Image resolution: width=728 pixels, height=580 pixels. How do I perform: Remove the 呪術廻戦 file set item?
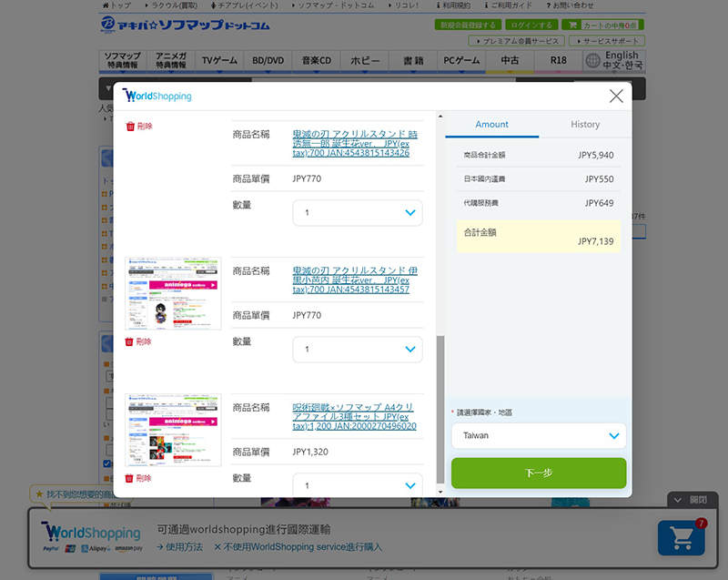coord(139,478)
